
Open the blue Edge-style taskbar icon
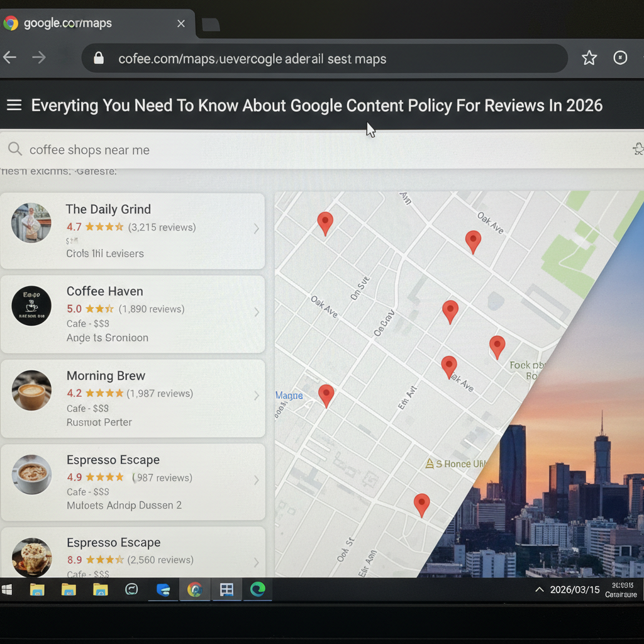pyautogui.click(x=163, y=590)
